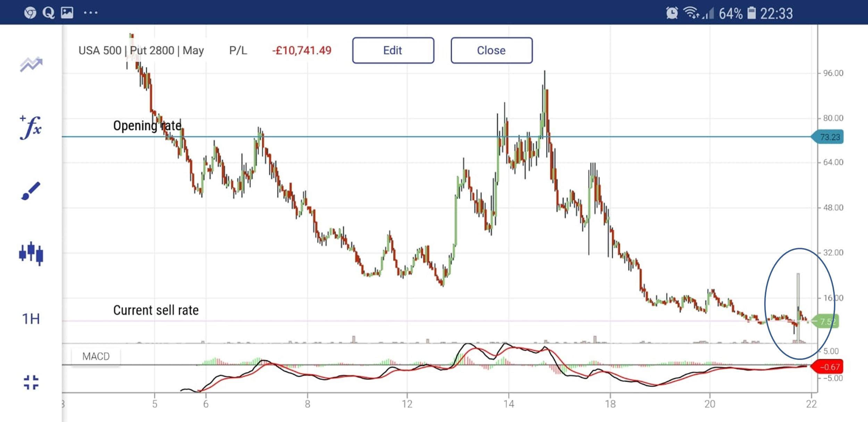The image size is (868, 422).
Task: Tap the three dots notification overflow
Action: [91, 13]
